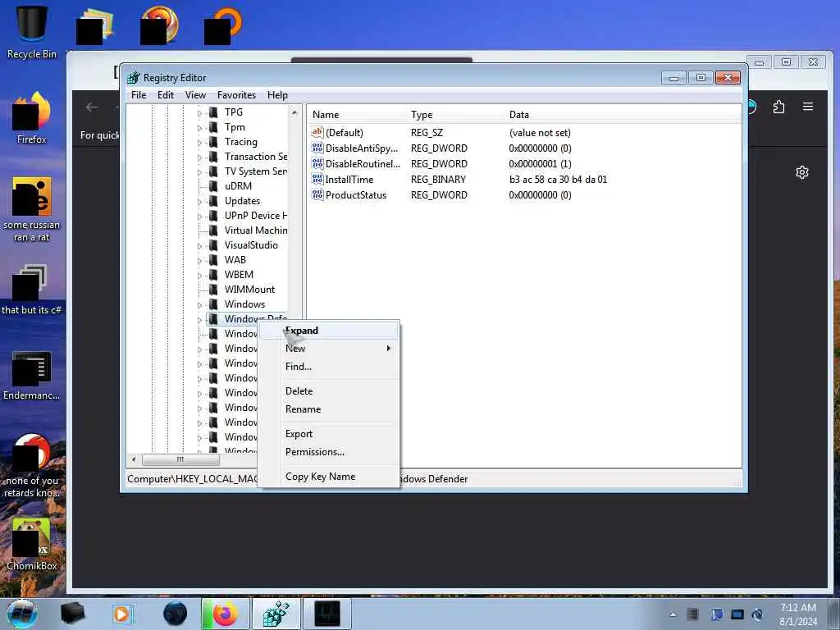Viewport: 840px width, 630px height.
Task: Click the Firefox extensions puzzle icon
Action: [x=779, y=107]
